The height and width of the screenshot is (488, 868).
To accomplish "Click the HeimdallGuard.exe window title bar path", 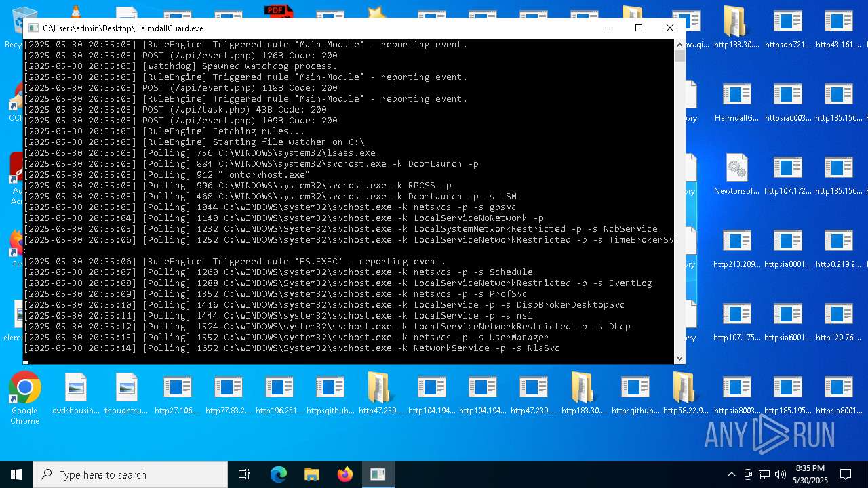I will 123,28.
